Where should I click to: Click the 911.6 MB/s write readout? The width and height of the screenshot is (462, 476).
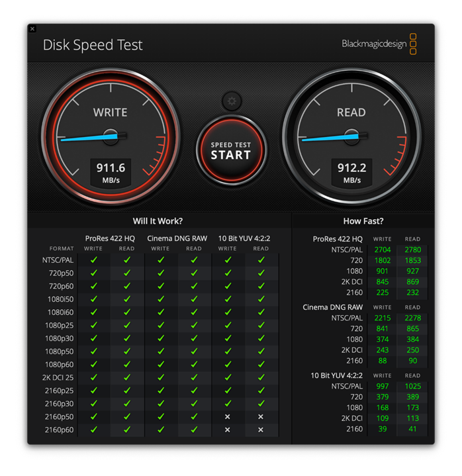tap(110, 173)
